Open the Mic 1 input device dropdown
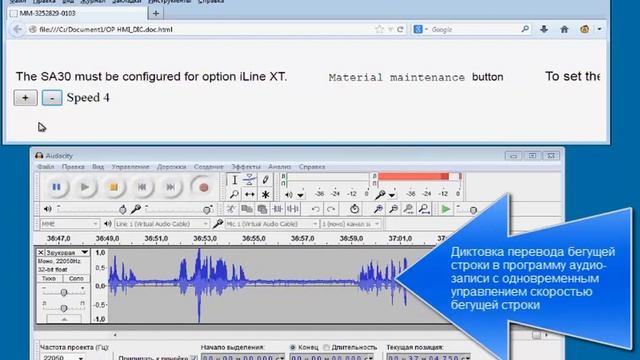This screenshot has width=640, height=360. pos(271,224)
